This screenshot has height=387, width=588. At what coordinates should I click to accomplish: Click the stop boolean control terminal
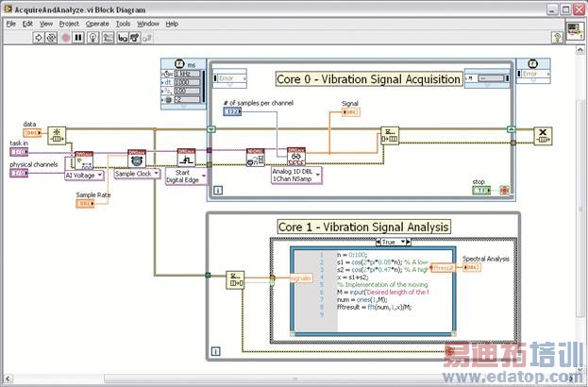[x=481, y=190]
